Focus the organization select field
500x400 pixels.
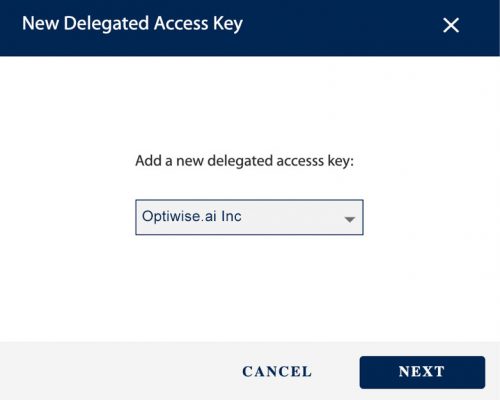[249, 217]
